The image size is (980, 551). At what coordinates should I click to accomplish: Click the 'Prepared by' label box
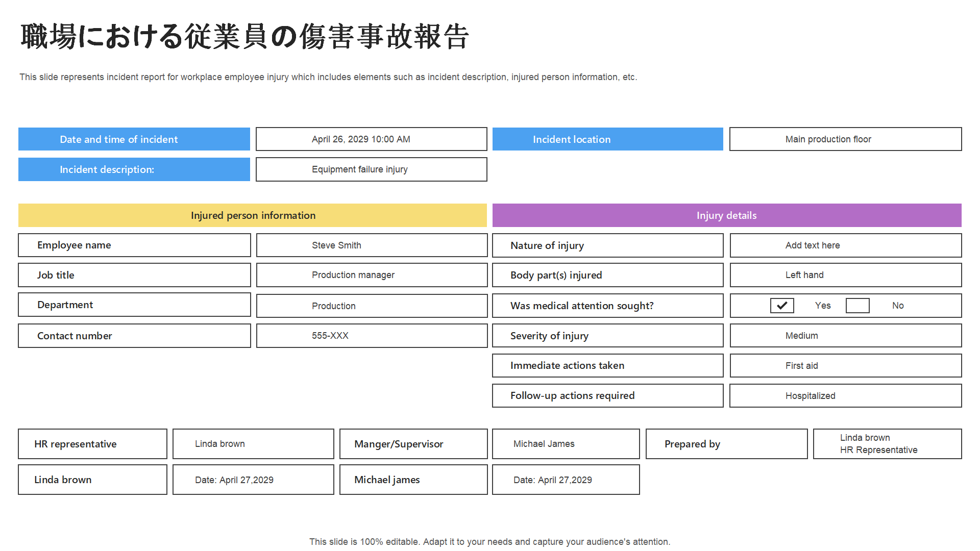pos(726,444)
